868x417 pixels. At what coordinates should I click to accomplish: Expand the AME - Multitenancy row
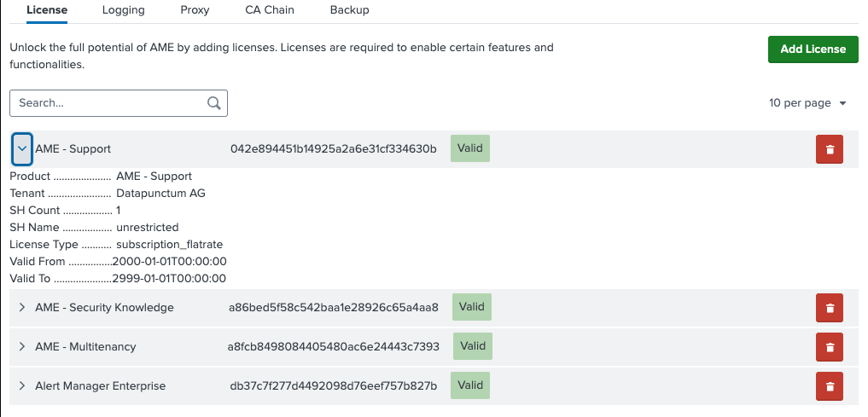[x=22, y=347]
